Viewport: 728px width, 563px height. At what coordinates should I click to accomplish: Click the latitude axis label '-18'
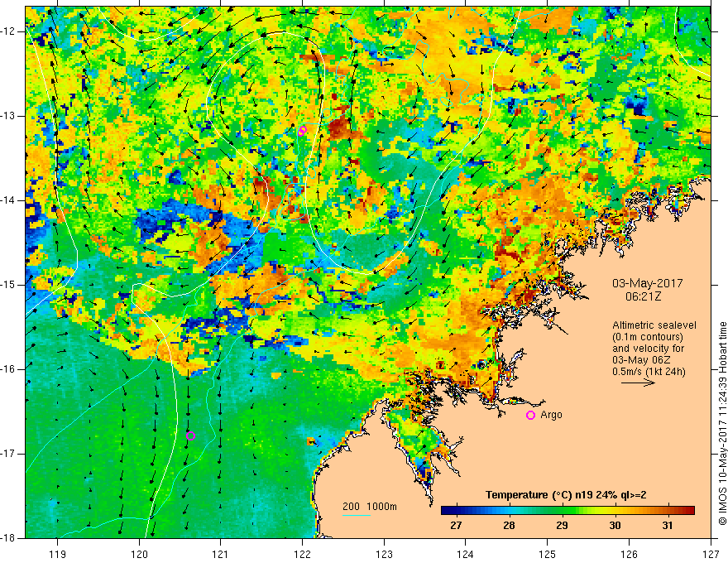(8, 538)
